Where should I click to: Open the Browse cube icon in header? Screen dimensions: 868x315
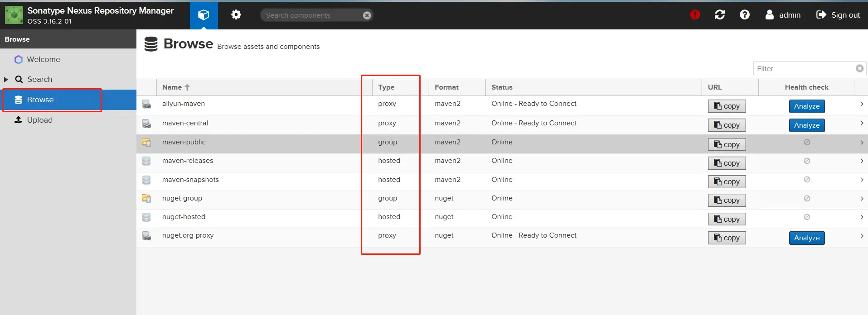click(204, 15)
